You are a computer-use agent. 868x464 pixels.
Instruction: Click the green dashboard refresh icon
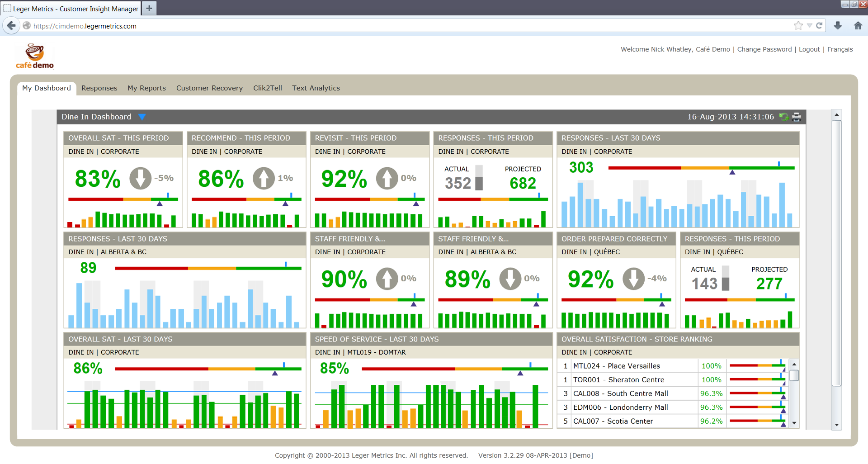click(x=783, y=117)
